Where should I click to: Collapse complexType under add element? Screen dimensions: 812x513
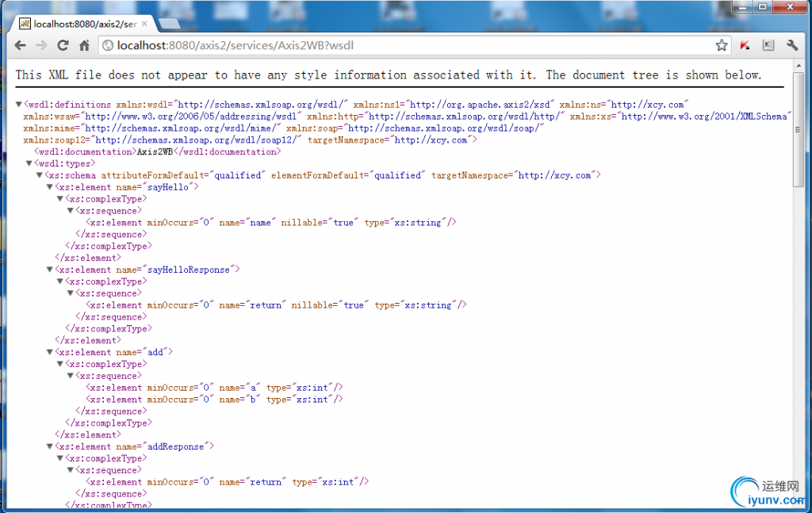coord(60,364)
